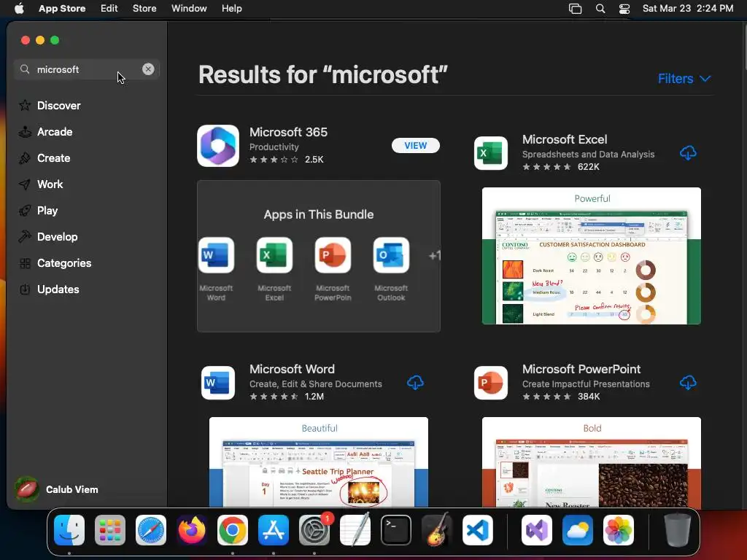The image size is (747, 560).
Task: Launch GarageBand from the Dock
Action: (x=437, y=530)
